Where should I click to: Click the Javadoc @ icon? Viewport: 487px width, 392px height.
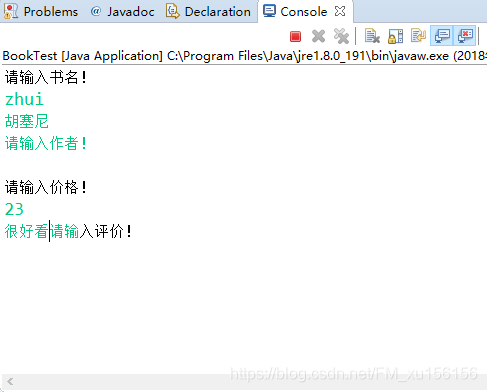pos(96,11)
